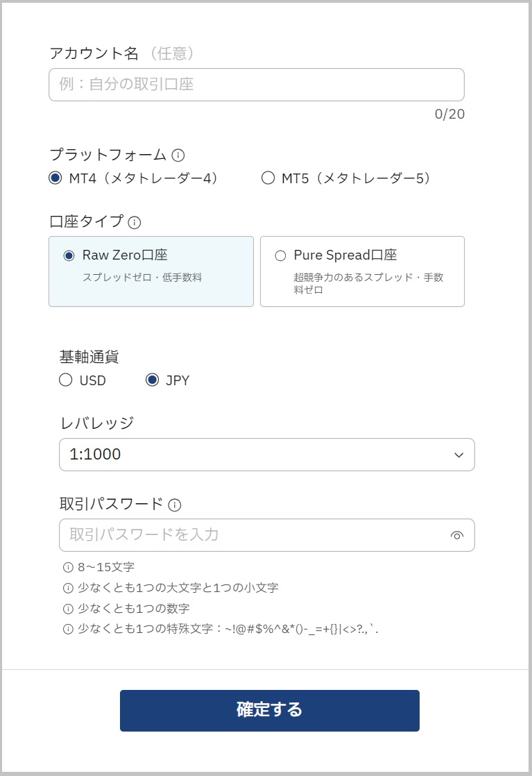Viewport: 532px width, 776px height.
Task: Click info icon before 大文字と小文字 rule
Action: pos(68,588)
